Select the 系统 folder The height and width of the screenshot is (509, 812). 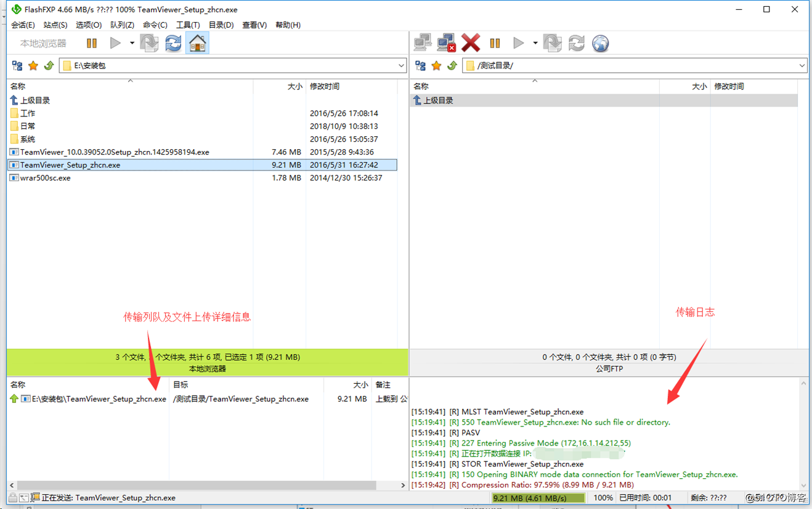pos(23,139)
